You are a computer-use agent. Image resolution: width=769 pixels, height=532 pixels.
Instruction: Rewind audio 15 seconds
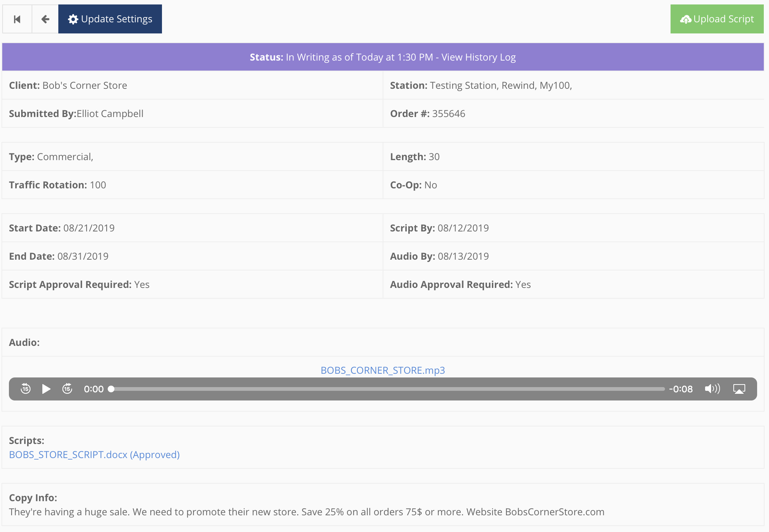coord(26,389)
